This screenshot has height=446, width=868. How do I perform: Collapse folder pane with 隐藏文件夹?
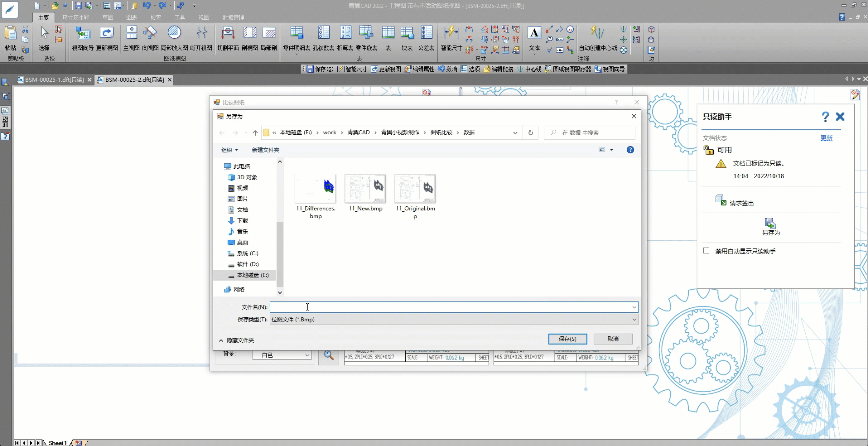click(x=237, y=340)
